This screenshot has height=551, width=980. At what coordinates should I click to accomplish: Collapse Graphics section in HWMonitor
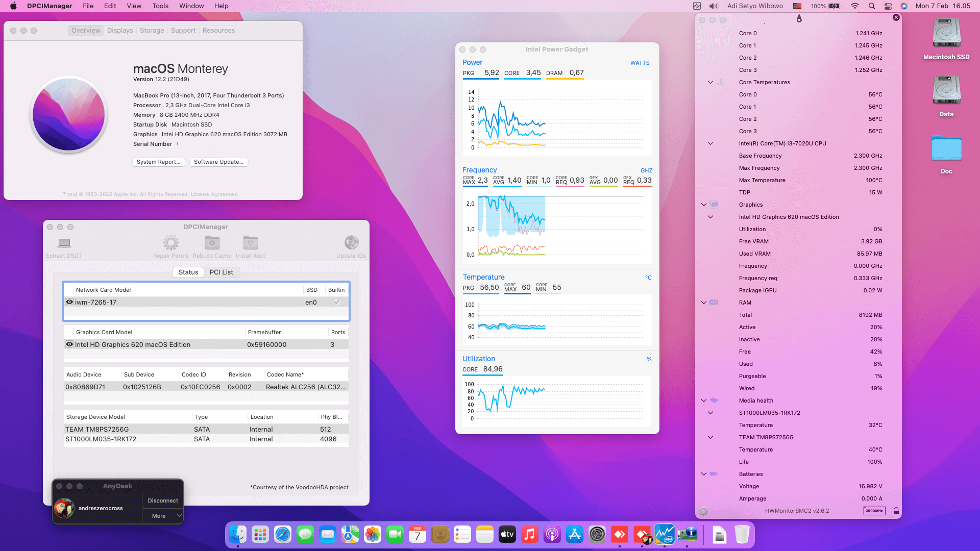[x=704, y=205]
